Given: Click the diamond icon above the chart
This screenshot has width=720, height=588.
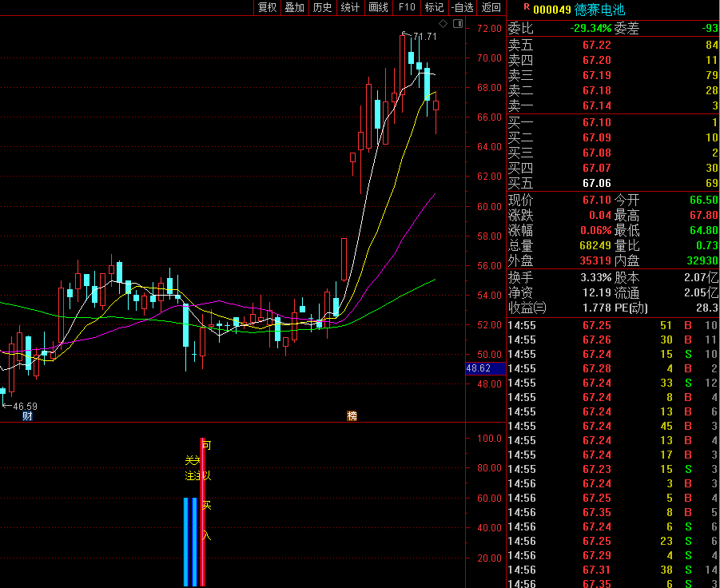Looking at the screenshot, I should (x=444, y=23).
